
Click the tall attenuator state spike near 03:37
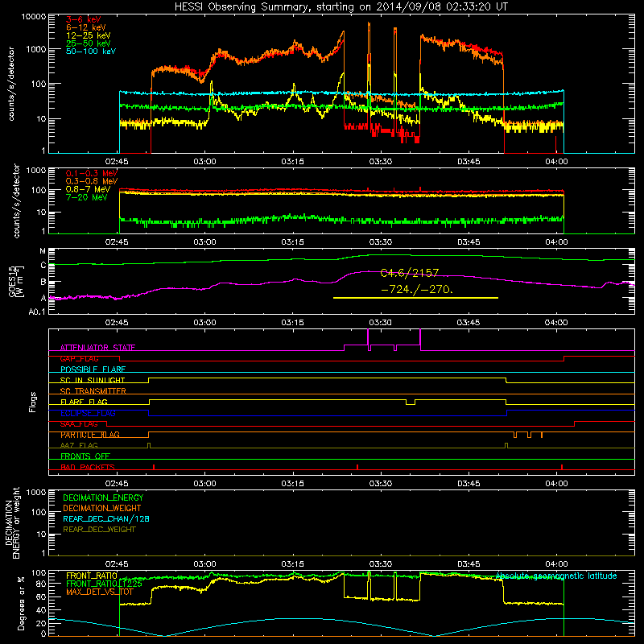pos(420,339)
